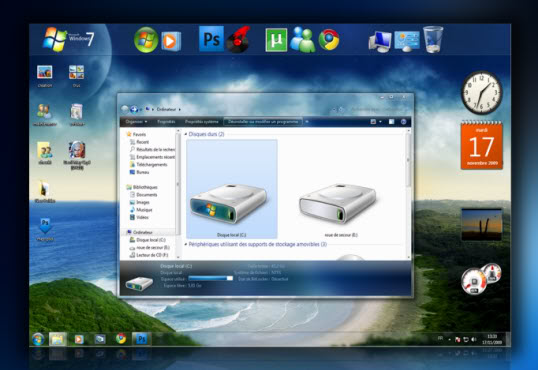
Task: Open Favoris in the navigation pane
Action: click(136, 134)
